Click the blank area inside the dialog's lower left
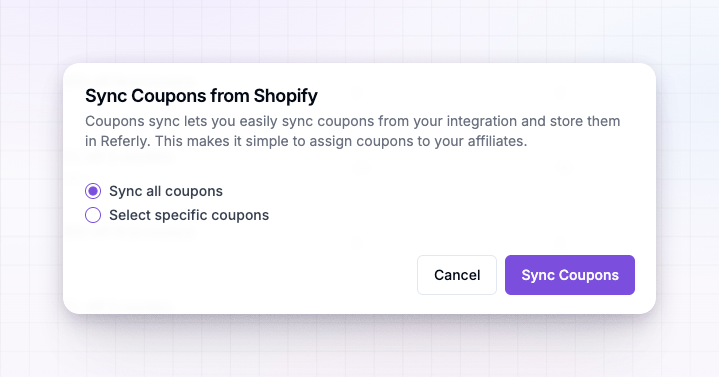Screen dimensions: 719x377 [x=229, y=275]
